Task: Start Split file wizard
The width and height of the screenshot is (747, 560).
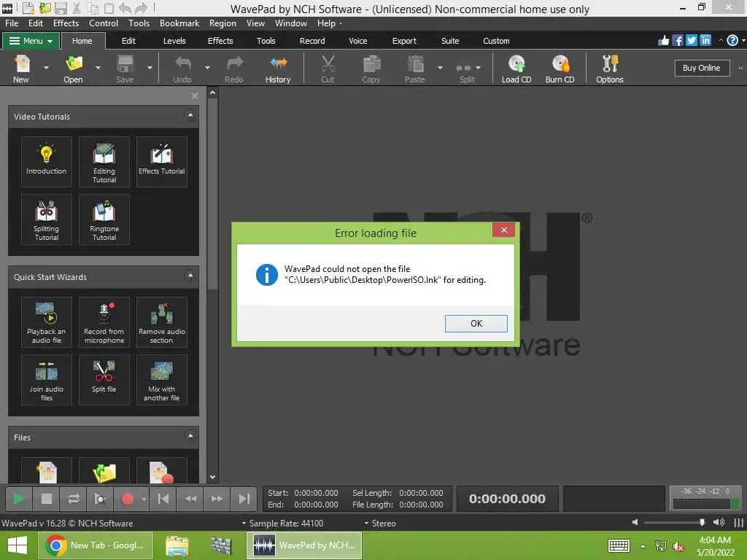Action: click(104, 379)
